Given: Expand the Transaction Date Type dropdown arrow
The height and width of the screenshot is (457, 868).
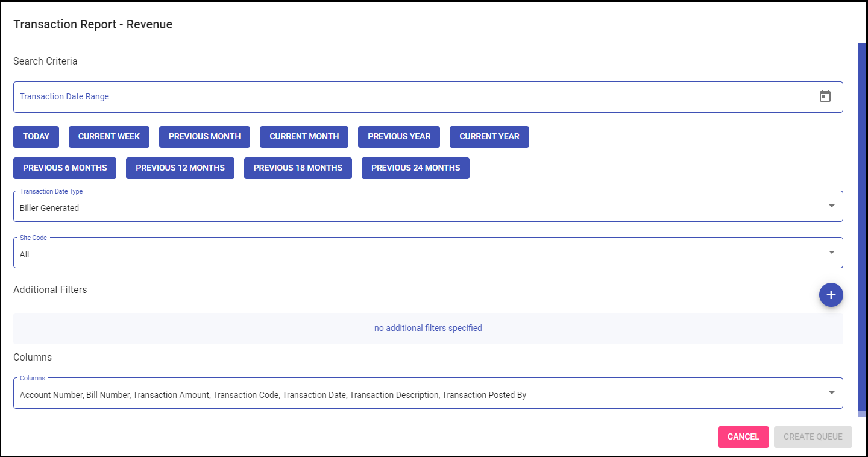Looking at the screenshot, I should [x=831, y=206].
